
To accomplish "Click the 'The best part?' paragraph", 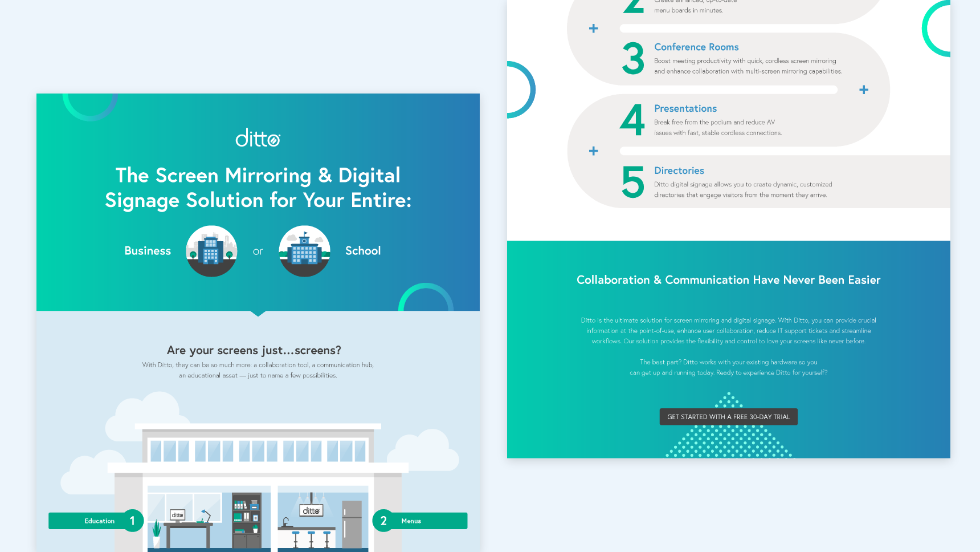I will [x=729, y=367].
